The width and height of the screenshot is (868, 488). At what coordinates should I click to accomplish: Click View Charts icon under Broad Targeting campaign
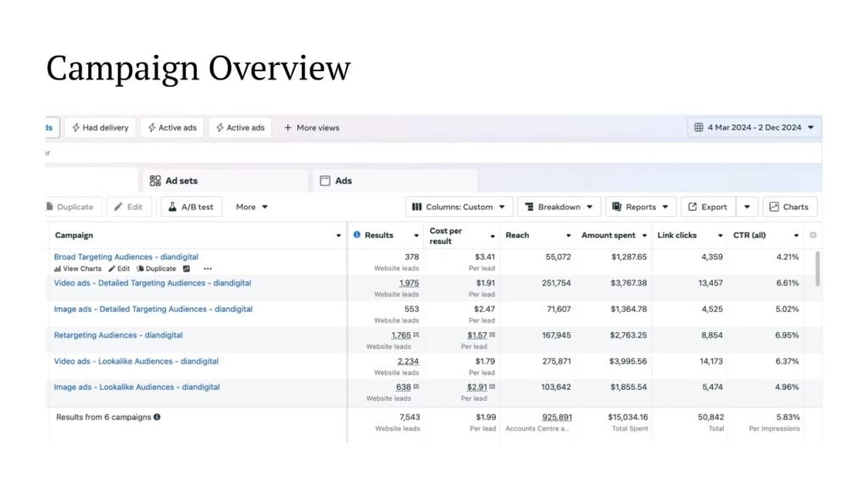tap(58, 269)
